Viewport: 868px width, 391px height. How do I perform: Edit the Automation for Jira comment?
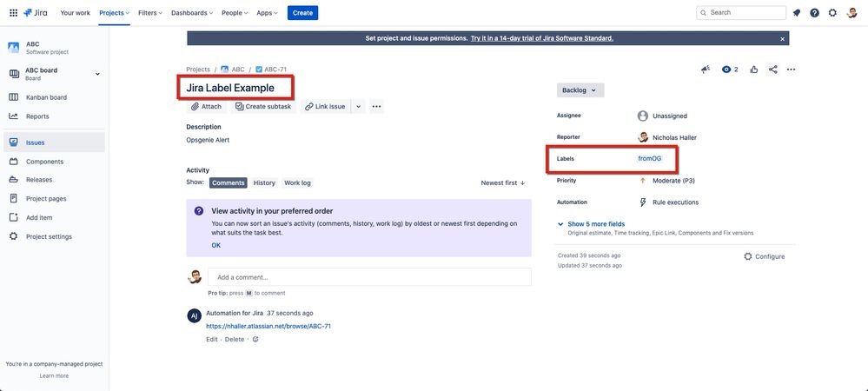(211, 340)
